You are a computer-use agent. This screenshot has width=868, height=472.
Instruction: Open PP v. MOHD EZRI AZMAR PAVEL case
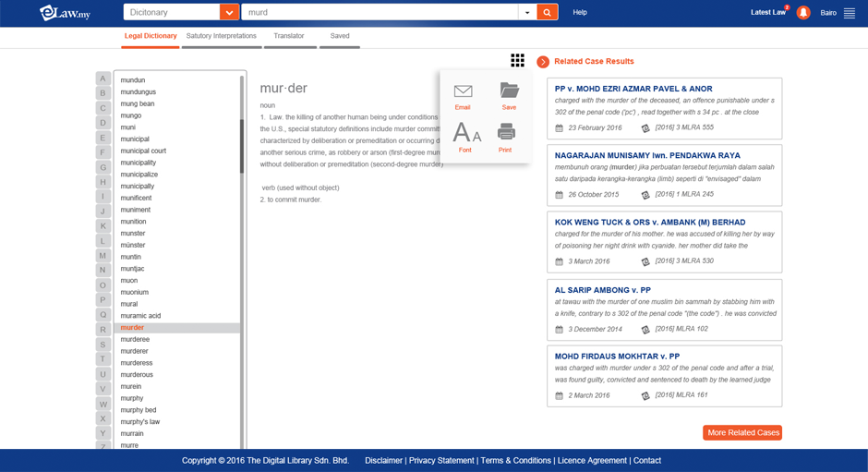[x=633, y=89]
